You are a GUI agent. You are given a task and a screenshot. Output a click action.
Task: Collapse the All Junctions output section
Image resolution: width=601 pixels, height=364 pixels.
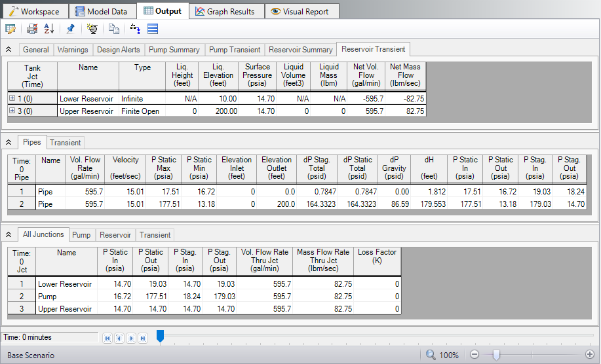8,234
